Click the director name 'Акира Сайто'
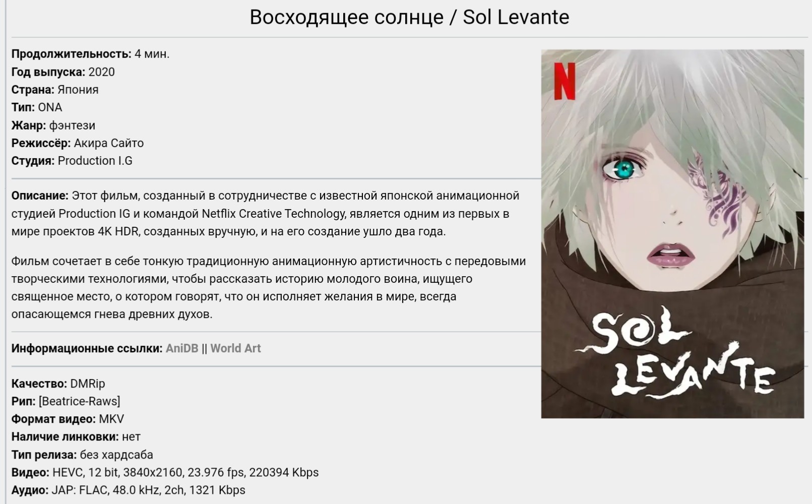Image resolution: width=812 pixels, height=504 pixels. [108, 143]
